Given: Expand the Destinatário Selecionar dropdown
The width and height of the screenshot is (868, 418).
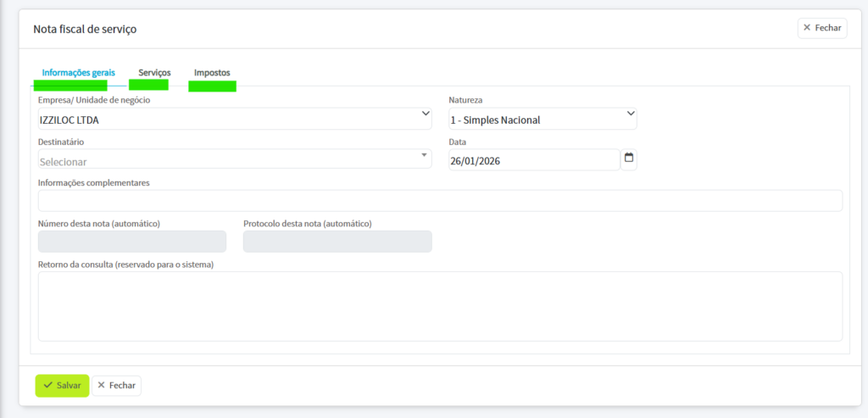Looking at the screenshot, I should tap(235, 160).
